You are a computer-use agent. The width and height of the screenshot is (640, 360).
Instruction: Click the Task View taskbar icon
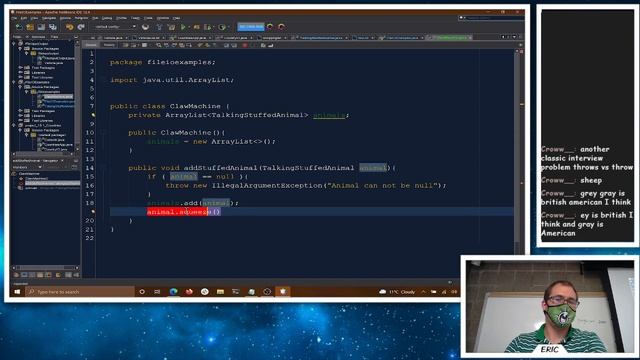[157, 292]
